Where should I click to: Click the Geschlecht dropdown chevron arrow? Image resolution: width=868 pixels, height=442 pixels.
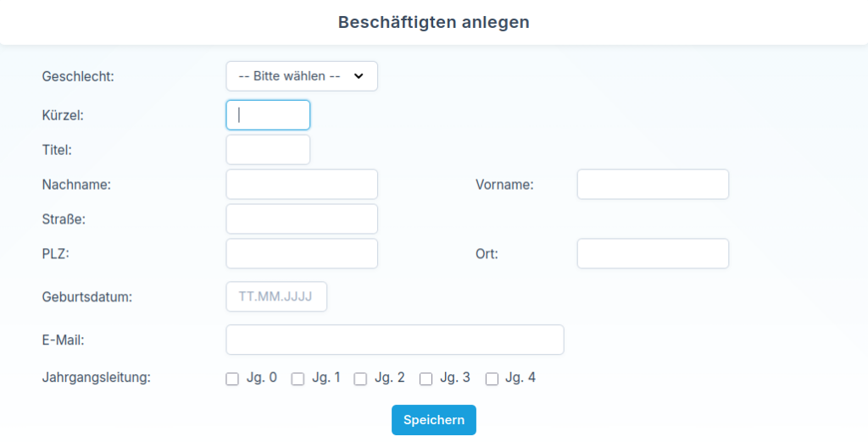click(359, 76)
